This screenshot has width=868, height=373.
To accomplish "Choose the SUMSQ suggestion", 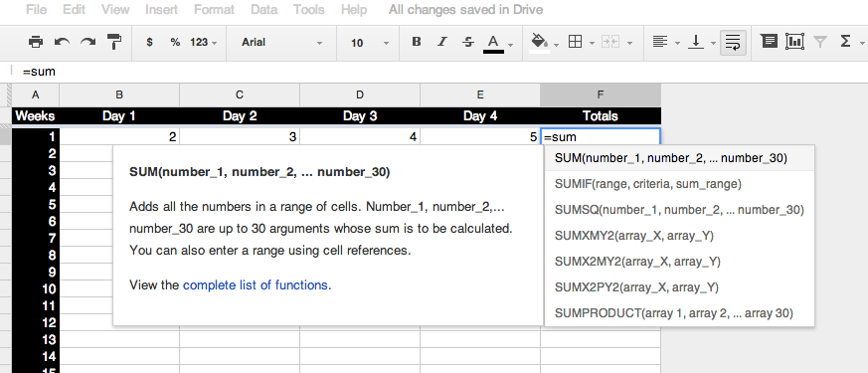I will [x=679, y=210].
